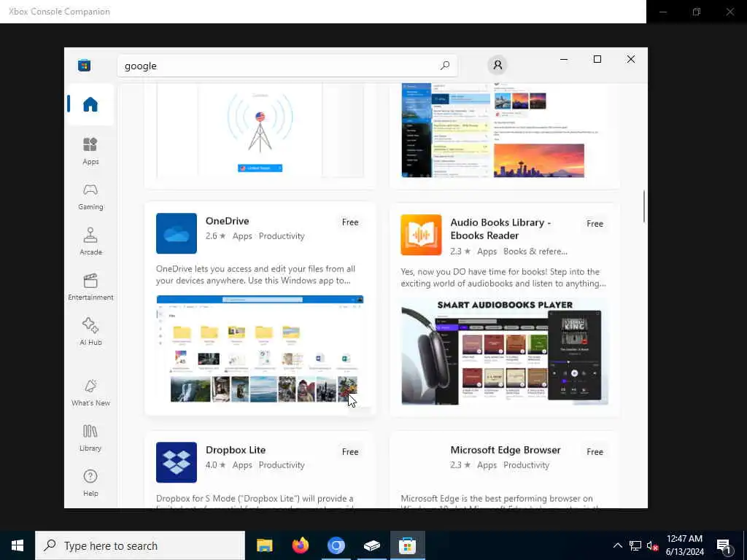747x560 pixels.
Task: Open the Entertainment section
Action: (x=90, y=287)
